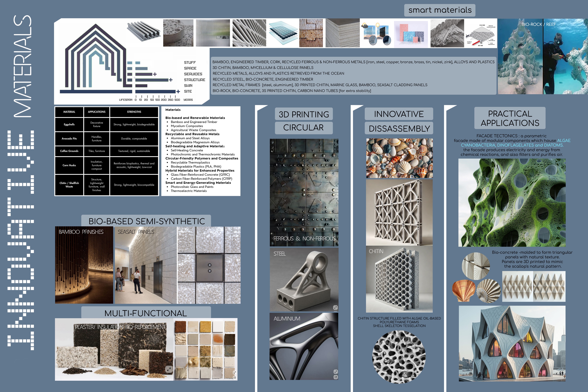Click the 'PRACTICAL APPLICATIONS' heading
This screenshot has width=588, height=392.
coord(510,118)
